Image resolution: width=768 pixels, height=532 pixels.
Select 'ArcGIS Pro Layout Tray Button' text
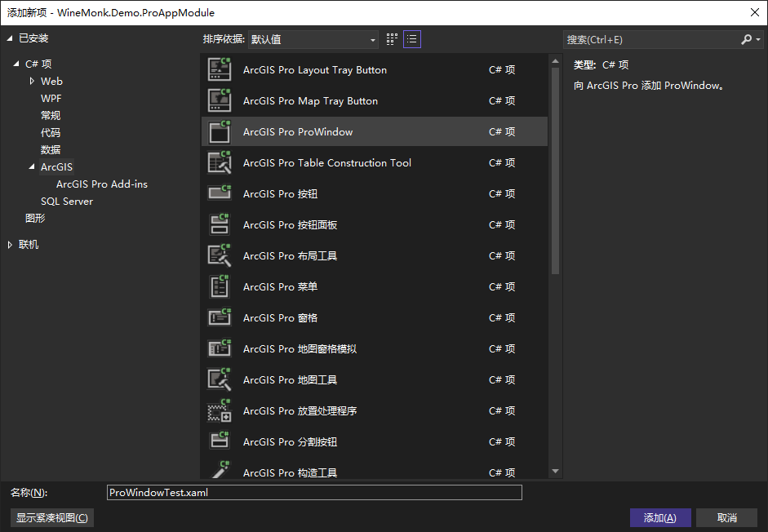coord(315,69)
